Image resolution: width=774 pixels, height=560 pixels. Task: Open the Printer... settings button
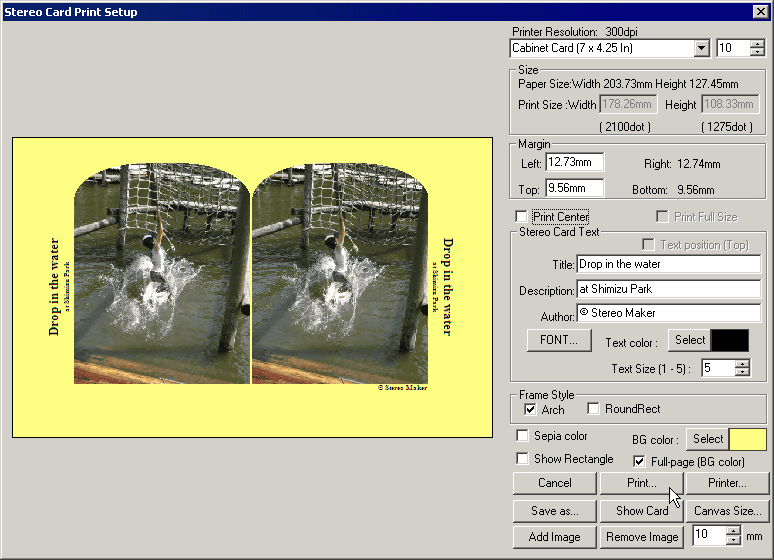click(x=727, y=483)
